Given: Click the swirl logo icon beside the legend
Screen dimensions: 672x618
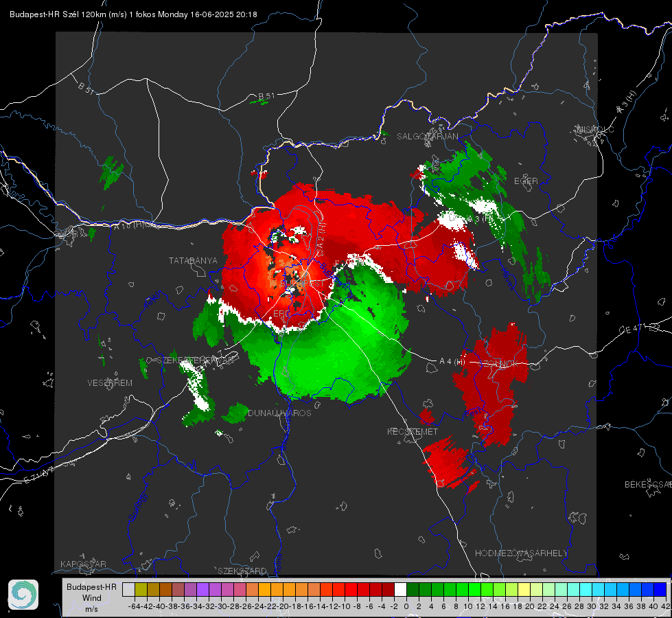Looking at the screenshot, I should click(x=23, y=595).
